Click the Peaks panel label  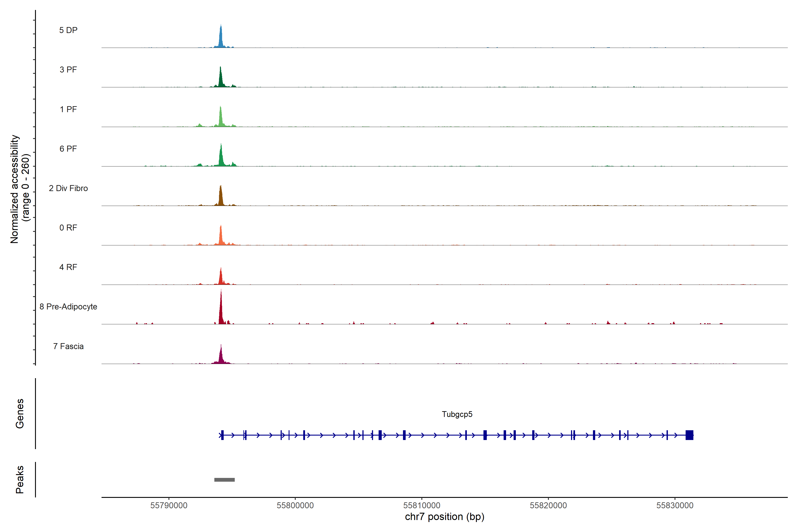(20, 479)
